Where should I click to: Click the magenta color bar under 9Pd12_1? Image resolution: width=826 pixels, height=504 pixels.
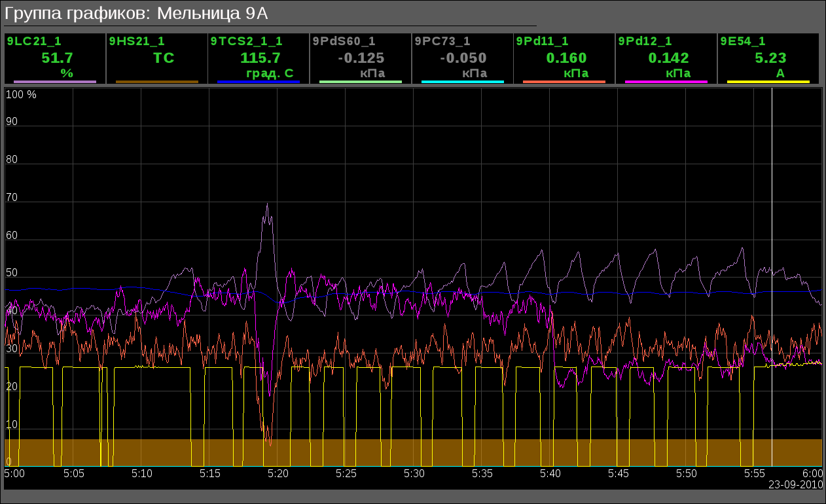tap(666, 82)
